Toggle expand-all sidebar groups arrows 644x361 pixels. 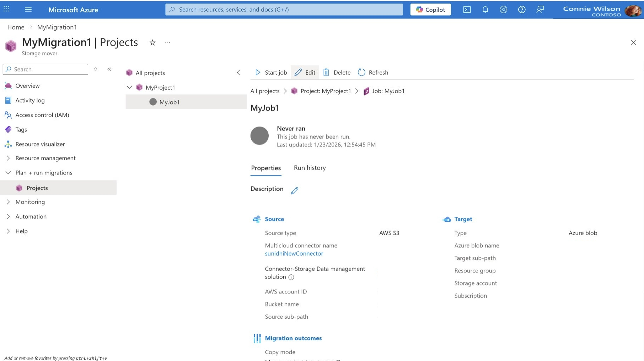point(96,69)
